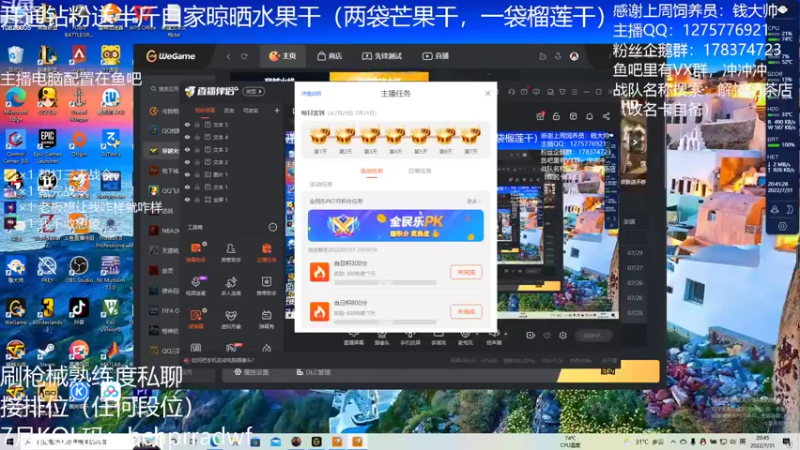Open League of Legends desktop shortcut
Screen dimensions: 800x450
click(x=47, y=57)
